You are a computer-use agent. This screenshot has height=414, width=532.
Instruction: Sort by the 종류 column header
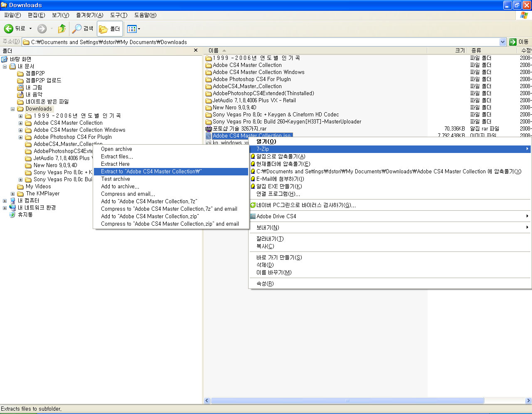click(493, 50)
